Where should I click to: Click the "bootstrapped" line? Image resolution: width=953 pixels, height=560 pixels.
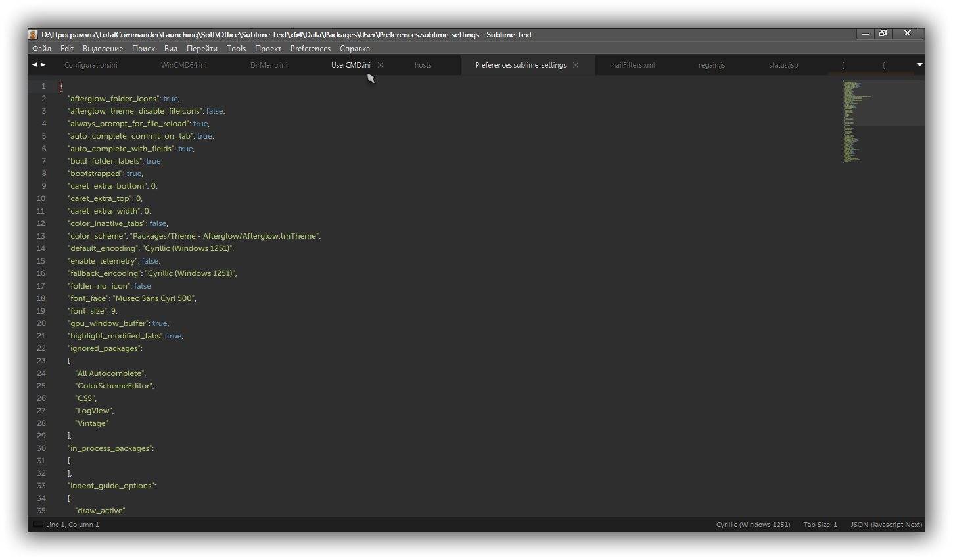click(105, 174)
